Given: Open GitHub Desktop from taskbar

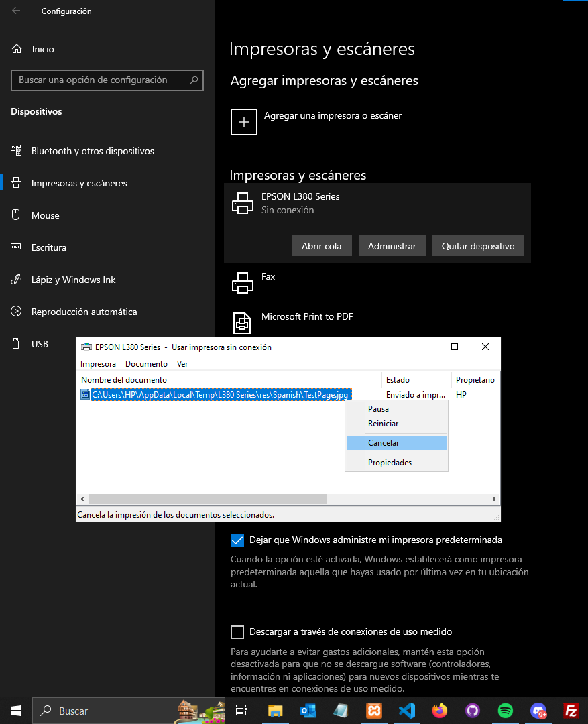Looking at the screenshot, I should click(x=473, y=711).
